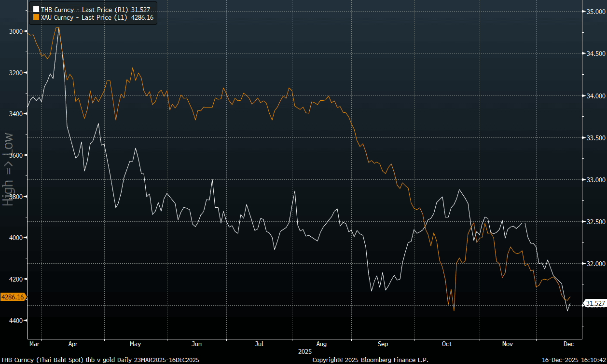Click the 4400 label on left axis
Image resolution: width=607 pixels, height=364 pixels.
(16, 321)
